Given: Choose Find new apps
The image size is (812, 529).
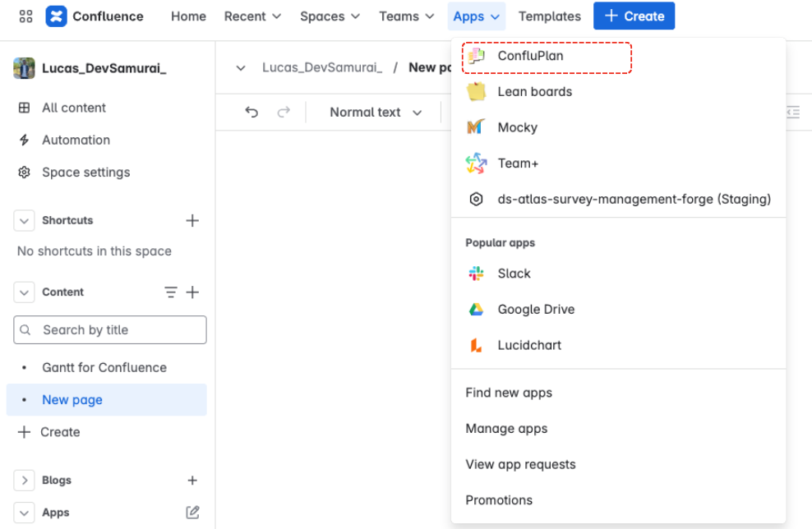Looking at the screenshot, I should (618, 393).
